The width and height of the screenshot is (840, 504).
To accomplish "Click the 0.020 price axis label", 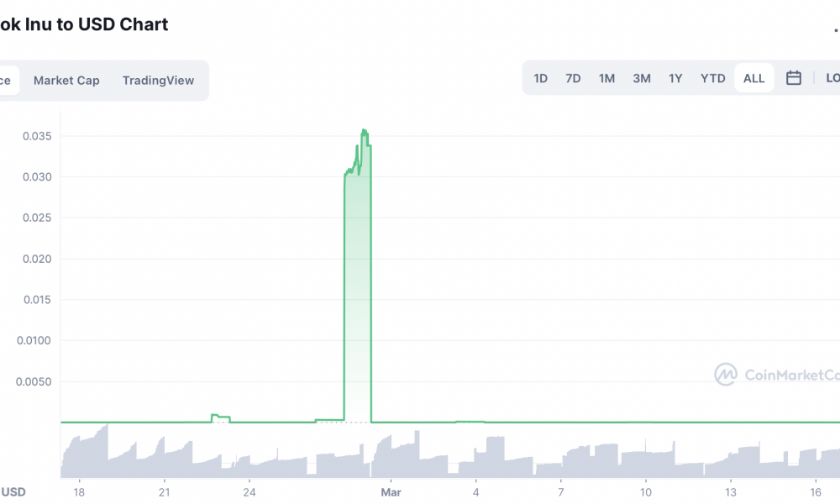I will pyautogui.click(x=37, y=259).
